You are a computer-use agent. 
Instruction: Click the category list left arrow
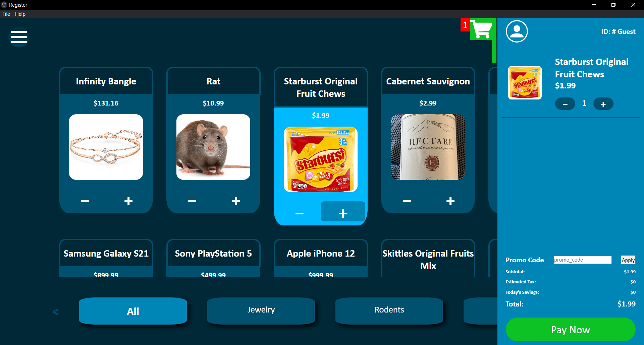pos(56,312)
